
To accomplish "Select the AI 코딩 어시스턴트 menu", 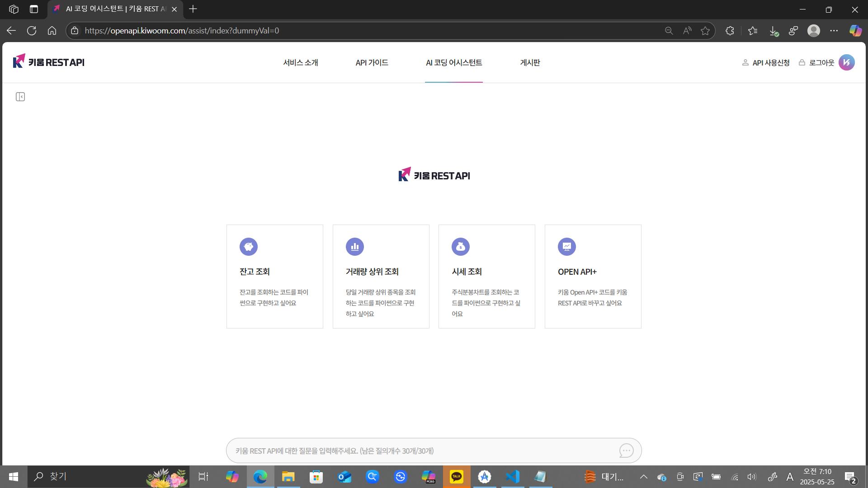I will pyautogui.click(x=454, y=63).
